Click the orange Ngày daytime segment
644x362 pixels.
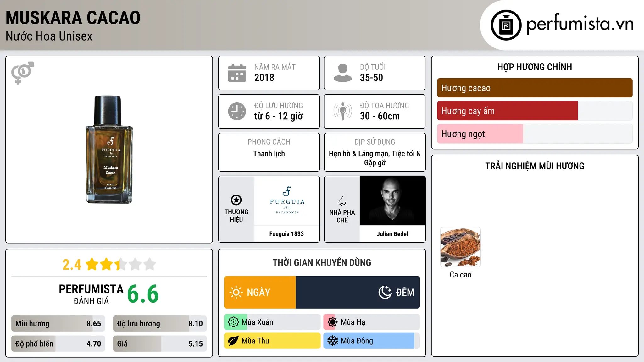(260, 292)
